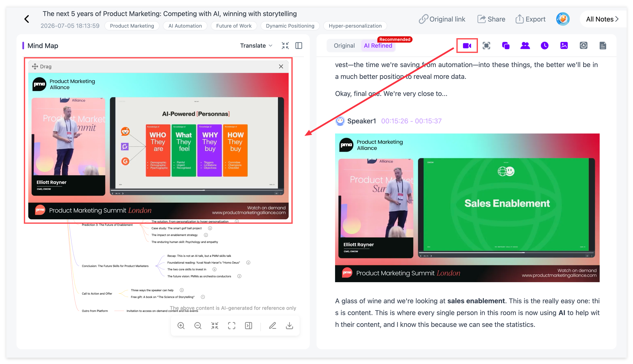The height and width of the screenshot is (364, 633).
Task: Click the Share button
Action: tap(491, 19)
